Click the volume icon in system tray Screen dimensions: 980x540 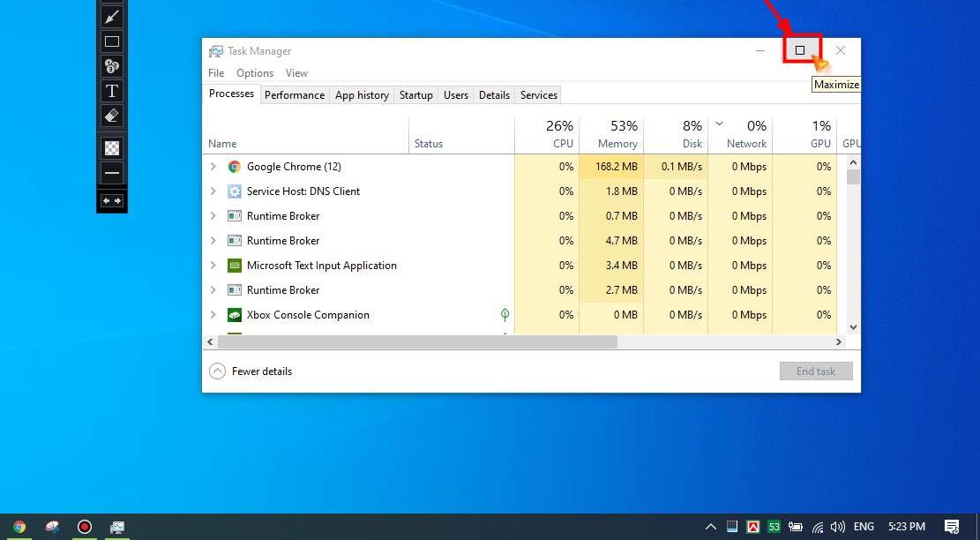(837, 527)
